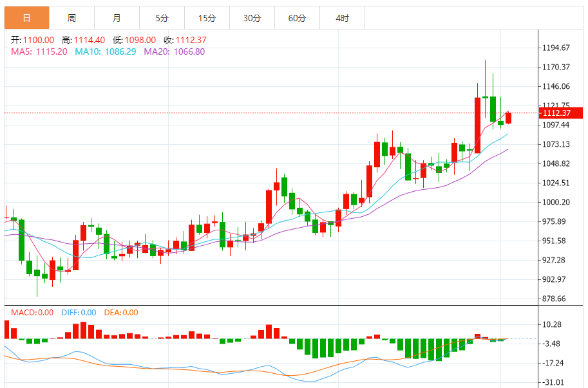Click the low price 低:1098.00
Screen dimensions: 588x388
tap(134, 40)
